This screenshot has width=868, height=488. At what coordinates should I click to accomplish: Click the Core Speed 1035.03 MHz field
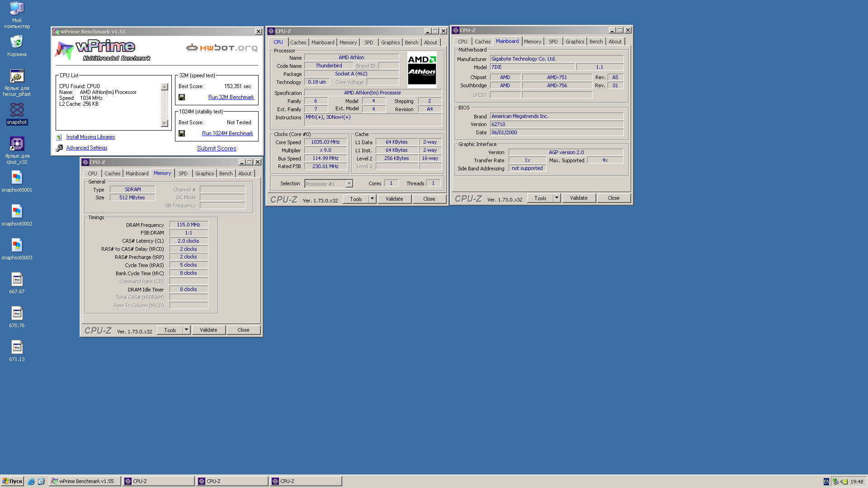click(x=325, y=142)
